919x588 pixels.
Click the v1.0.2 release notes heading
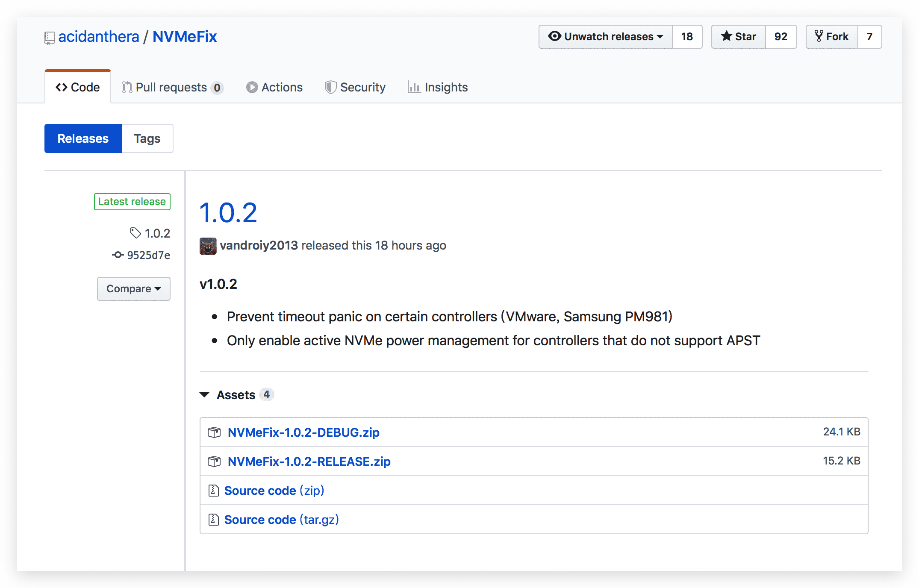(x=218, y=284)
